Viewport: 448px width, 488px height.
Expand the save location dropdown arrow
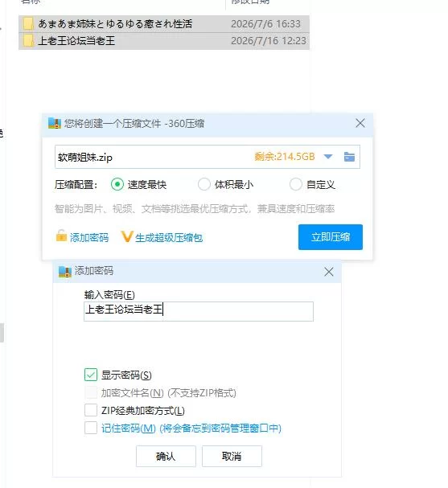click(328, 157)
